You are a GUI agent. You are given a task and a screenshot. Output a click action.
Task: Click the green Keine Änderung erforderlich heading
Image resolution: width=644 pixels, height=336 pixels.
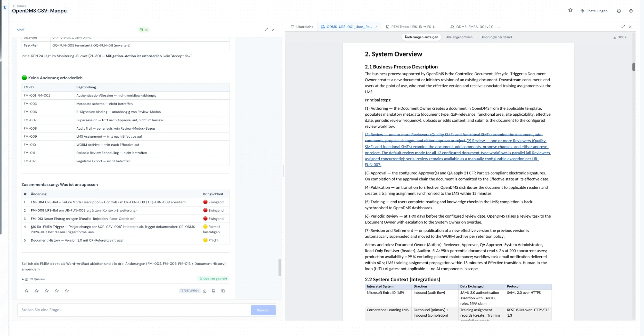(52, 78)
